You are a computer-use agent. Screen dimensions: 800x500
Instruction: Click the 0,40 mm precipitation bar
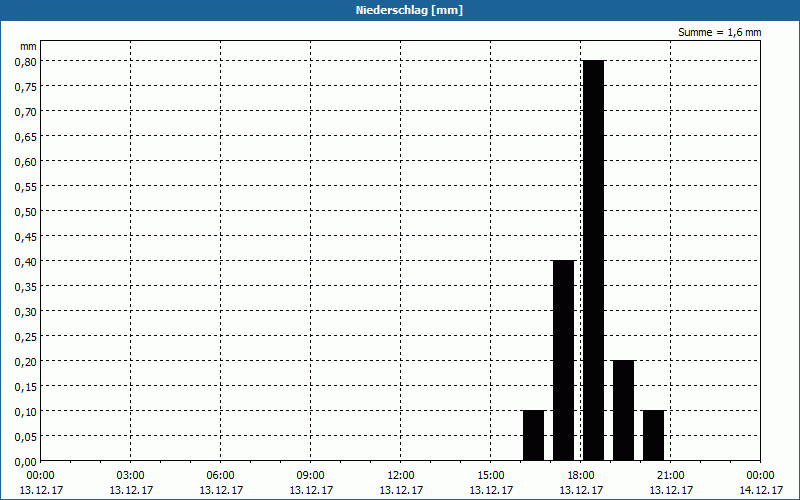pos(563,360)
